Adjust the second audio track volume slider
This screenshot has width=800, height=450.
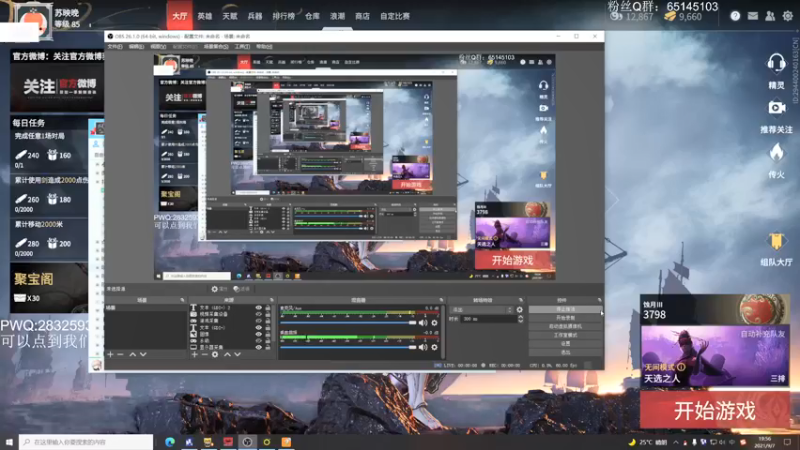[348, 347]
